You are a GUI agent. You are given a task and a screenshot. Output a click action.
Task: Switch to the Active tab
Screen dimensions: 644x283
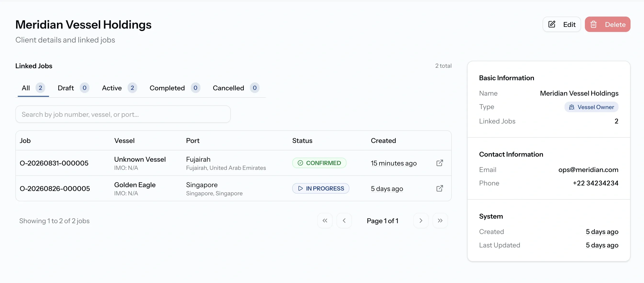(119, 88)
